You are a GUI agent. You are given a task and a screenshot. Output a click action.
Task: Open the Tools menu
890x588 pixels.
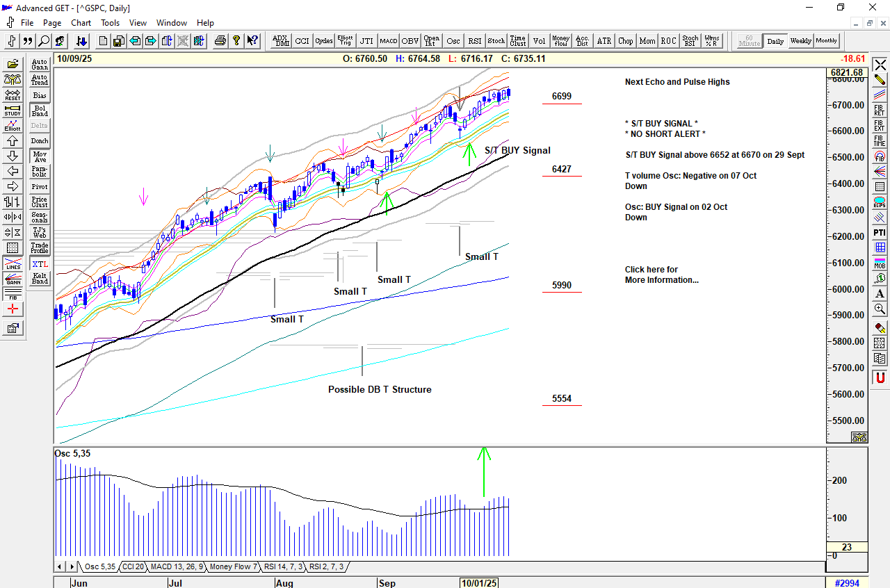110,23
